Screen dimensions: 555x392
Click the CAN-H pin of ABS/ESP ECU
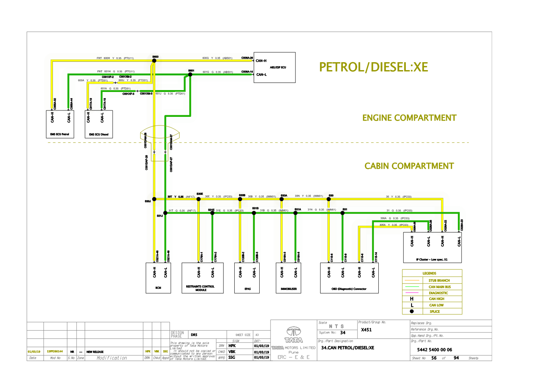coord(261,61)
